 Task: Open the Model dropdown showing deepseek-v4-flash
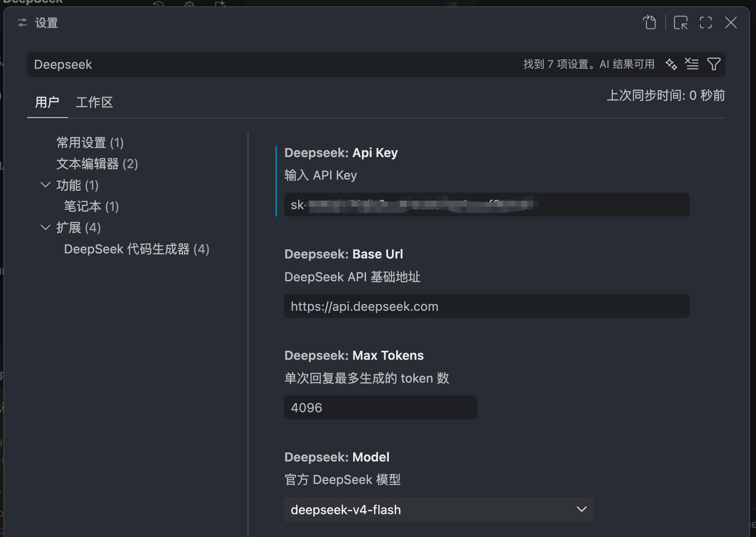pyautogui.click(x=438, y=509)
